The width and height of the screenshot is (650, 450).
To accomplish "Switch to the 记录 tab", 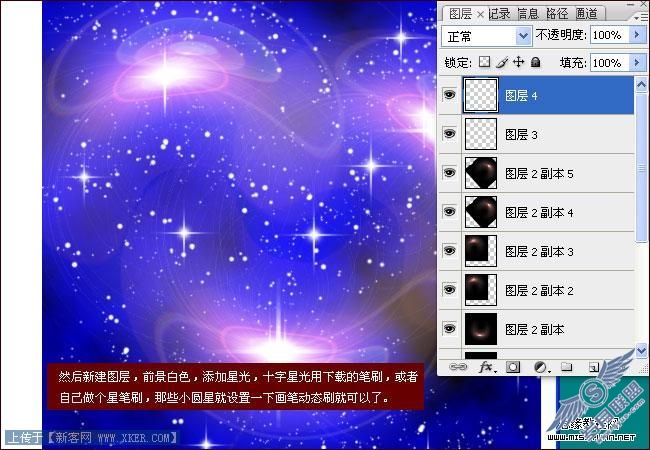I will 499,14.
